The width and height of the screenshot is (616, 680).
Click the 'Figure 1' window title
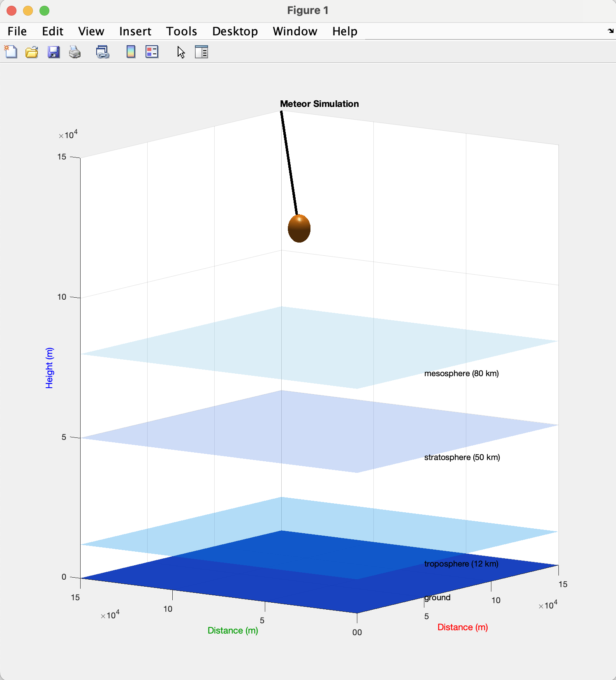[308, 10]
